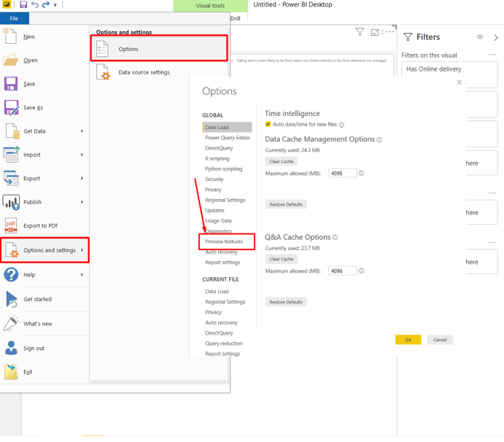
Task: Click the Has Online delivery filter card
Action: coord(449,74)
